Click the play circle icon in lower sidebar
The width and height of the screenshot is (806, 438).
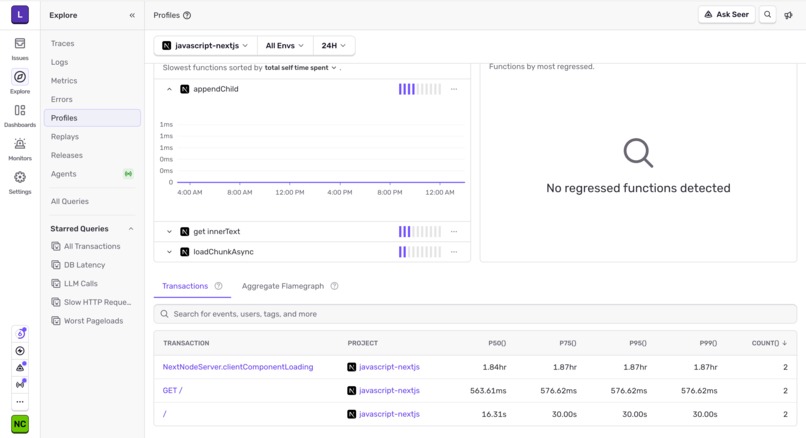20,351
